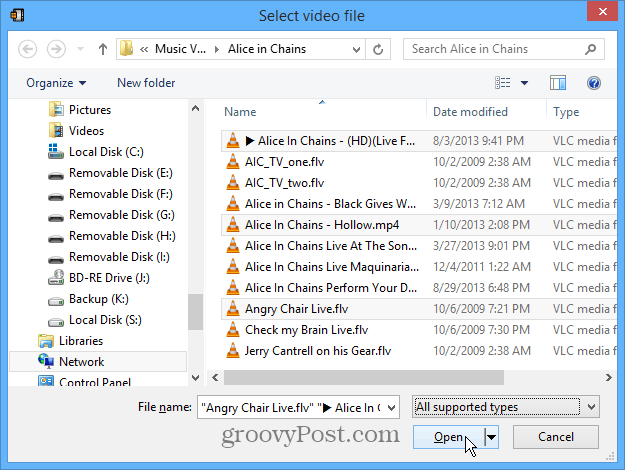Click the Cancel button
Image resolution: width=625 pixels, height=470 pixels.
click(556, 437)
